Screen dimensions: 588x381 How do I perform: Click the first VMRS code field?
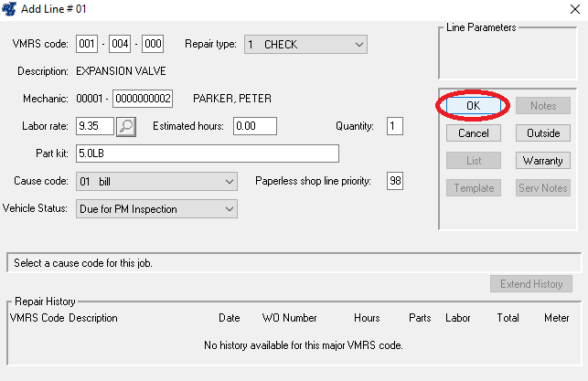click(87, 44)
